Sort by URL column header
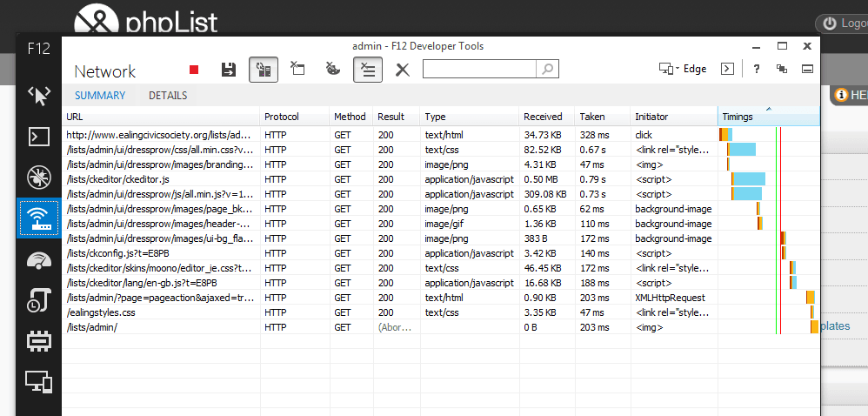This screenshot has height=416, width=868. click(x=161, y=117)
